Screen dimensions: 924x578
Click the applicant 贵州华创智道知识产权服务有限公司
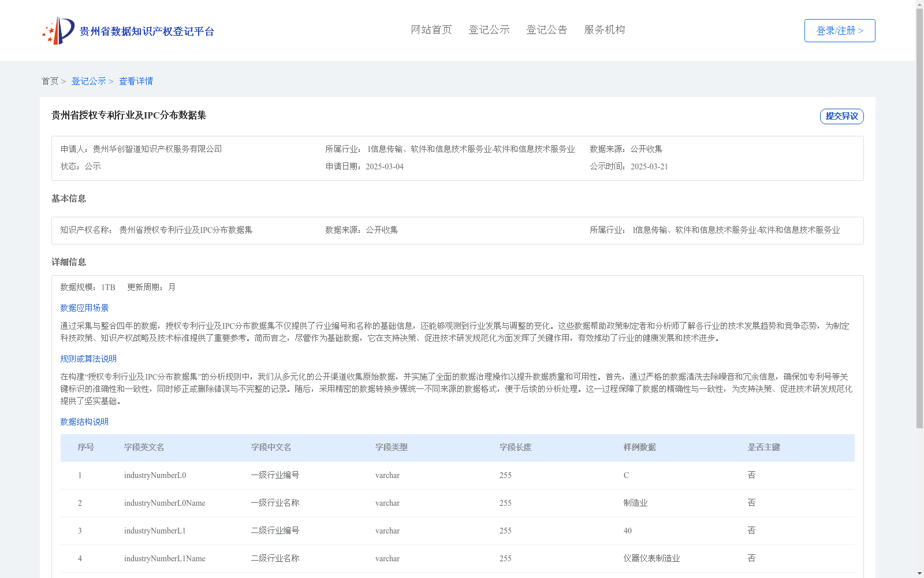[x=157, y=149]
